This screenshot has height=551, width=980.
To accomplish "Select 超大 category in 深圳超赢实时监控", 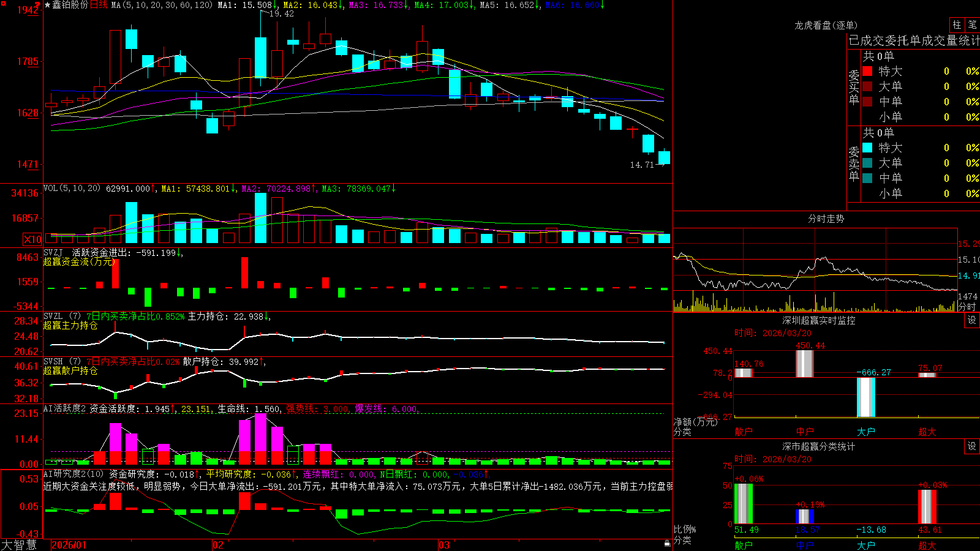I will 927,432.
